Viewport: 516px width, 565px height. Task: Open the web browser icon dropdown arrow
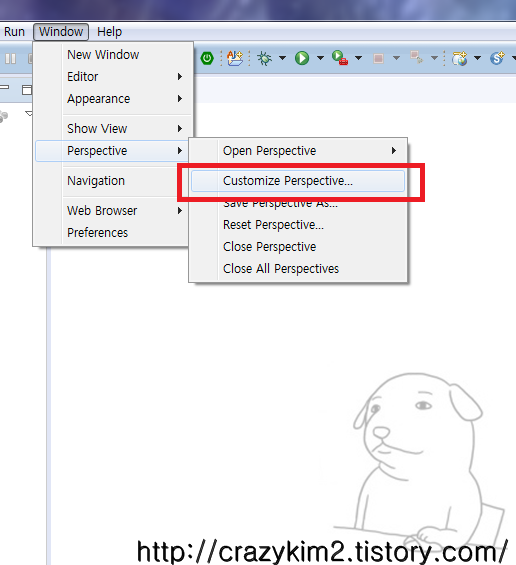tap(477, 58)
